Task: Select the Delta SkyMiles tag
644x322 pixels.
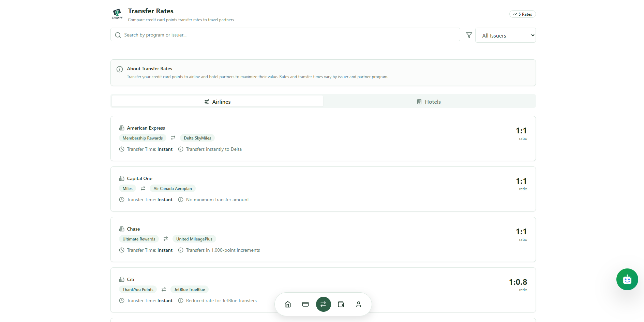Action: pos(197,138)
